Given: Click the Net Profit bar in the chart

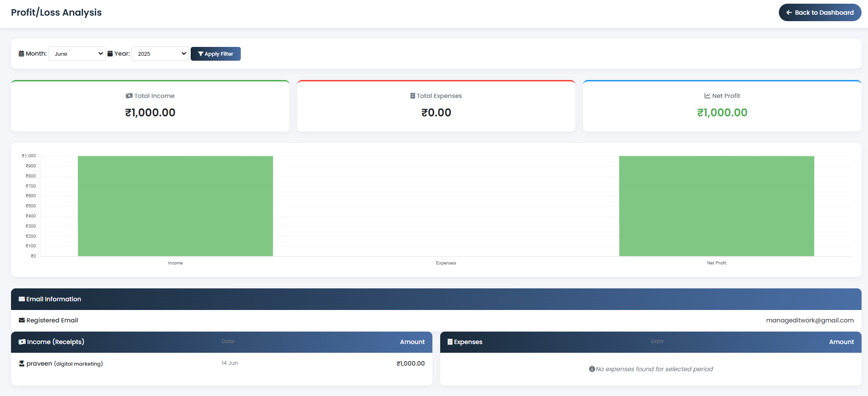Looking at the screenshot, I should click(716, 206).
